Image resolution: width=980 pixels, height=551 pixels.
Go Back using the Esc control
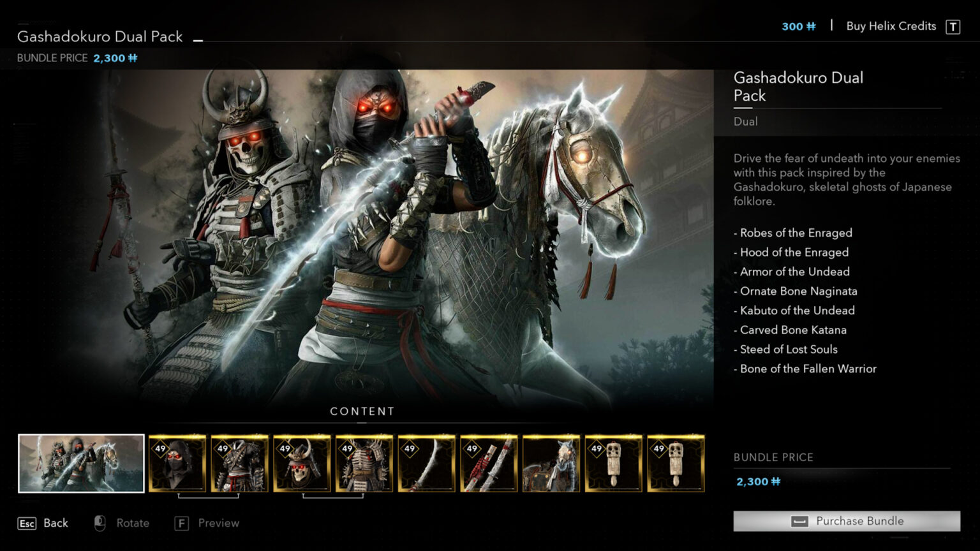(x=43, y=523)
